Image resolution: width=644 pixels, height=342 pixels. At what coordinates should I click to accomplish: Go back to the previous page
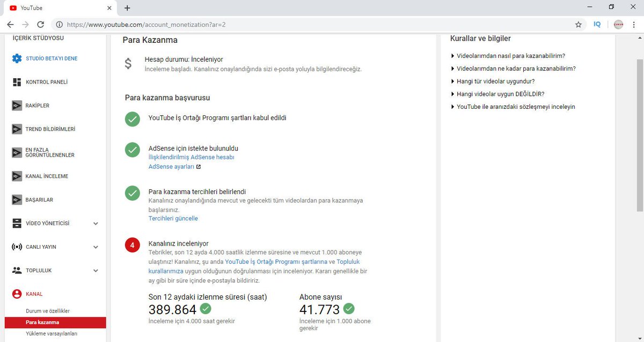(10, 25)
